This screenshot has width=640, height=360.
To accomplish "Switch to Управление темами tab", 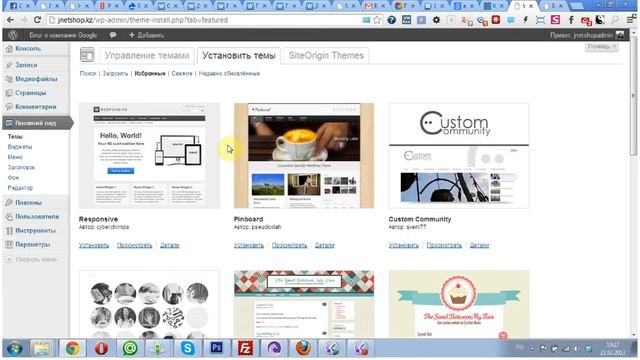I will (x=147, y=56).
